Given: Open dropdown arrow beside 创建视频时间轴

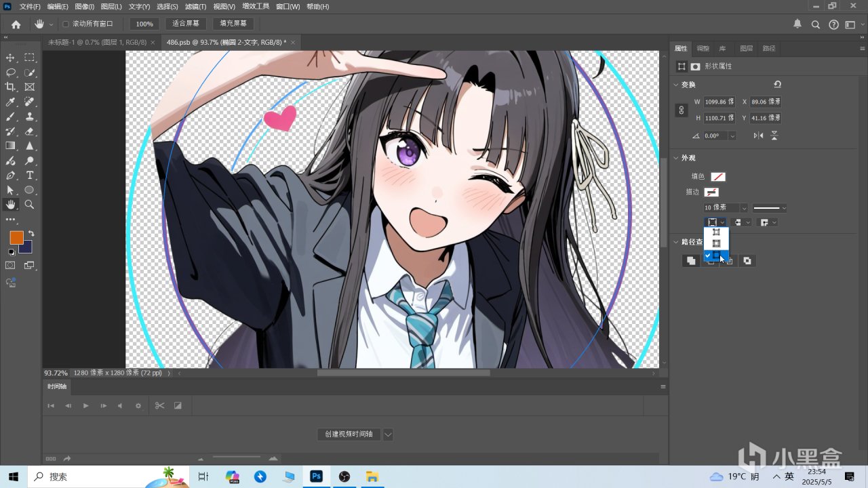Looking at the screenshot, I should (388, 434).
